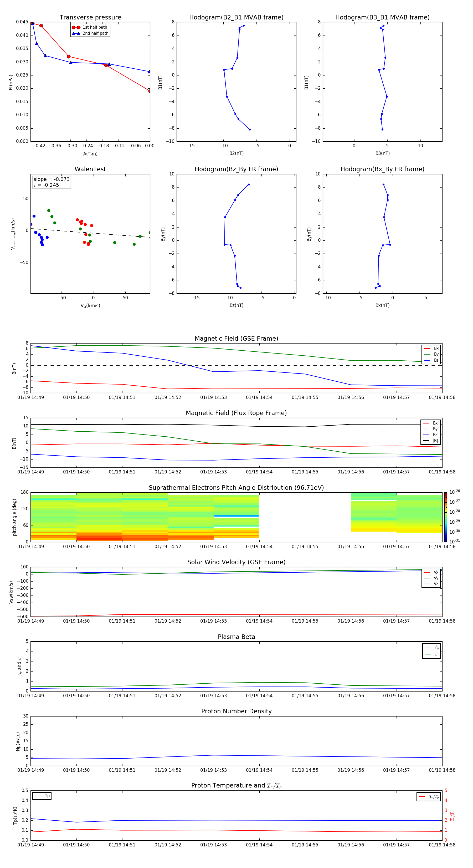
Task: Click the By' legend entry in Flux Rope panel
Action: click(431, 429)
